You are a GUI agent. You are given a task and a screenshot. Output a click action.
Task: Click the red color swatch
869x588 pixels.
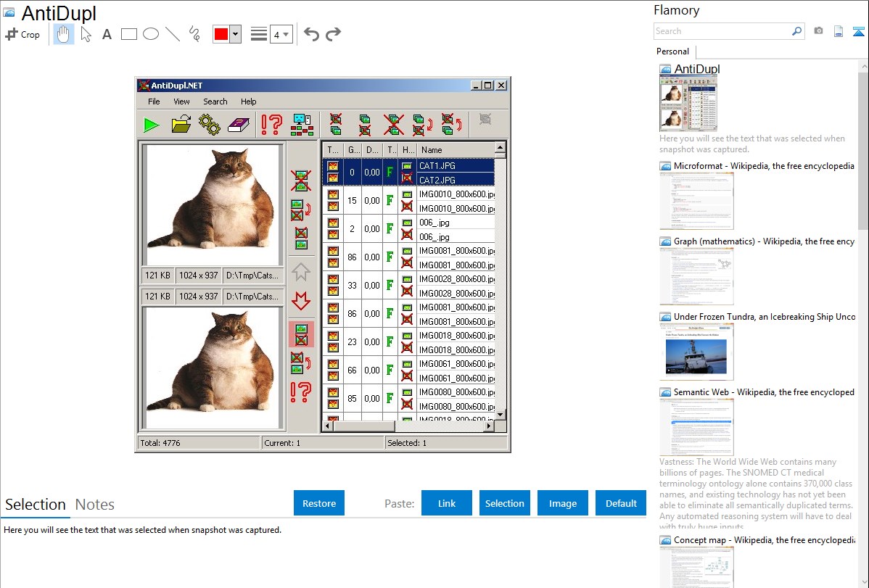tap(221, 34)
